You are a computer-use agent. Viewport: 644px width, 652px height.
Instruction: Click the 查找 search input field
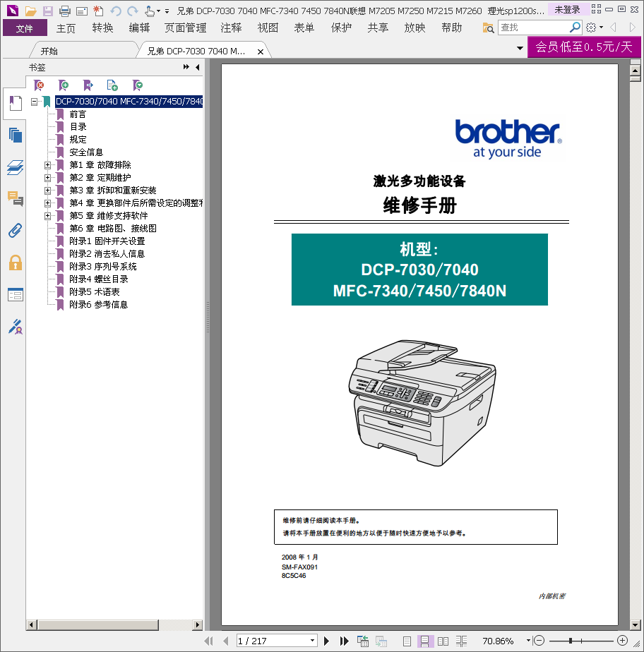coord(534,28)
